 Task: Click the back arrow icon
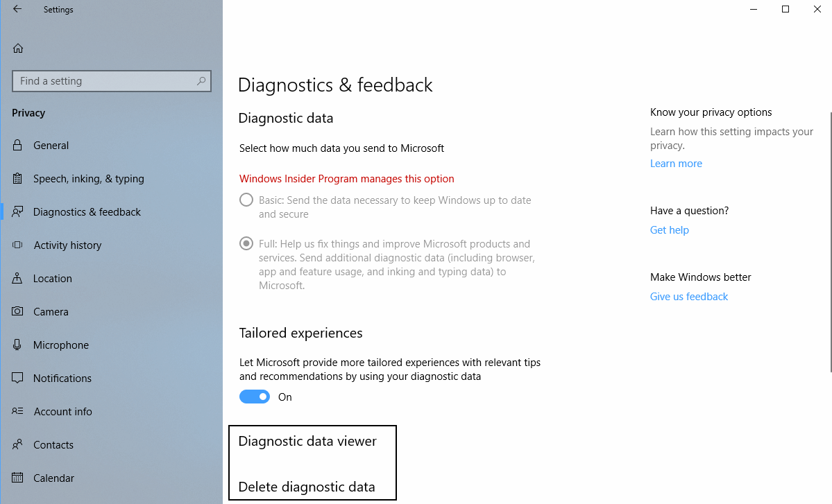(x=17, y=10)
